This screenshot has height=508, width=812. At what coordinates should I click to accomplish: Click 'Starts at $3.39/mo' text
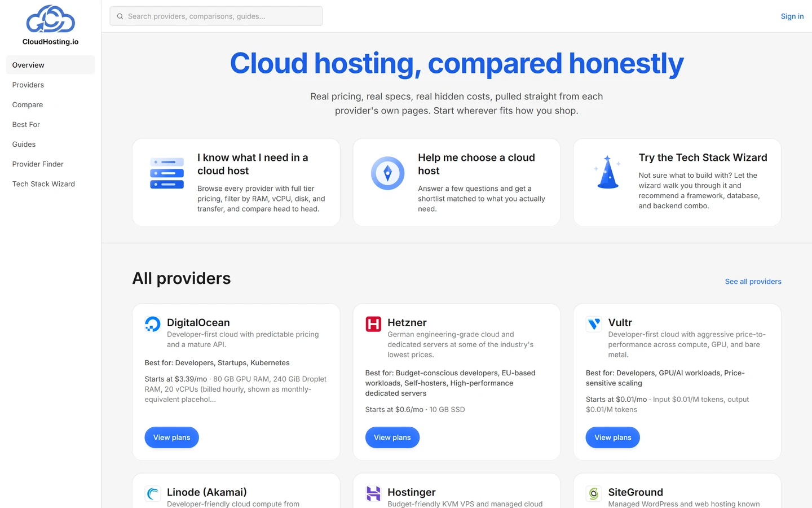click(176, 379)
